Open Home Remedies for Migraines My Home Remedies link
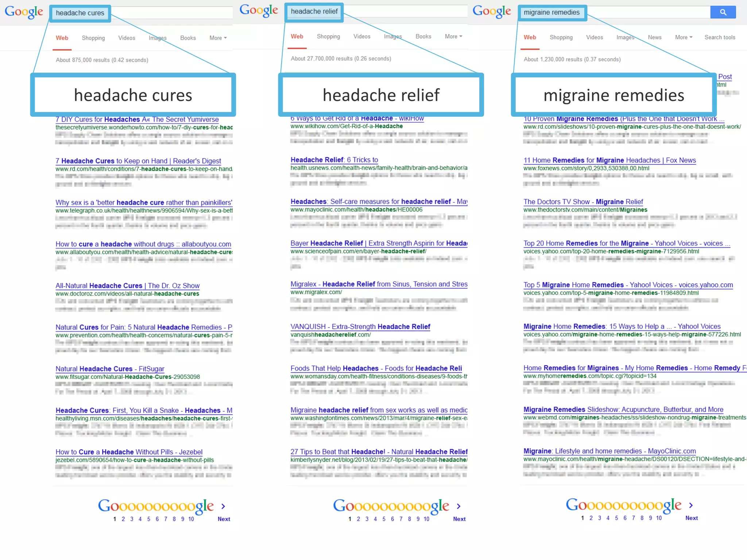 635,368
